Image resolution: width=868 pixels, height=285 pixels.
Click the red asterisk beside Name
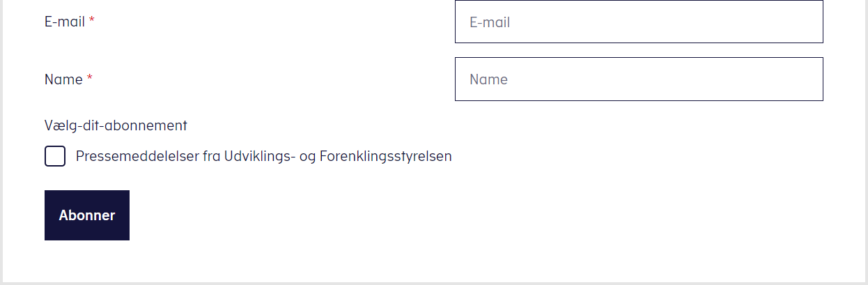click(89, 79)
